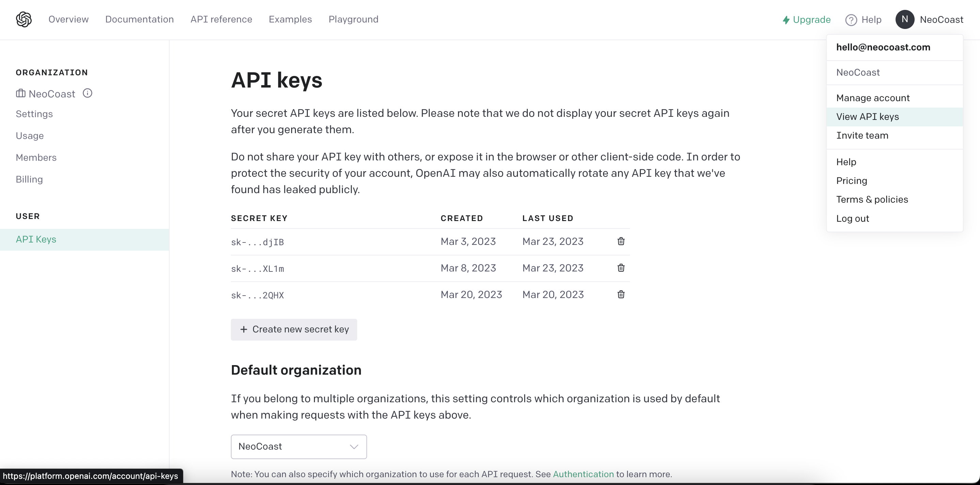Open API reference in top navigation

click(x=221, y=19)
